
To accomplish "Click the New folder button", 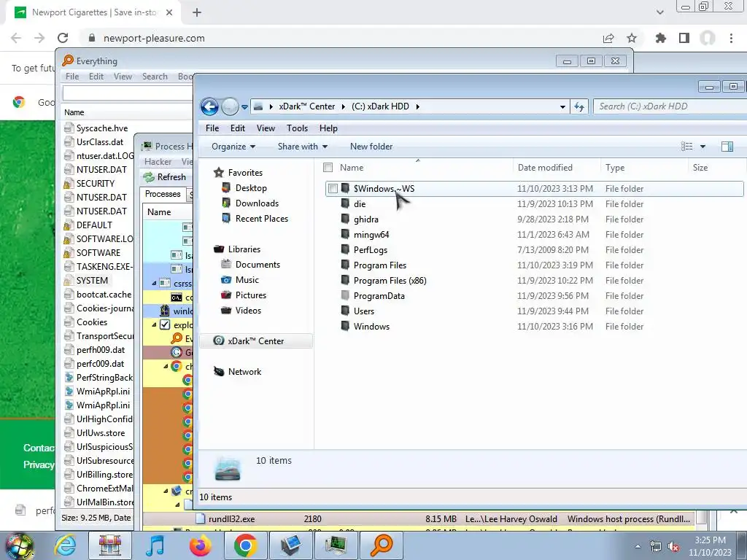I will [371, 147].
